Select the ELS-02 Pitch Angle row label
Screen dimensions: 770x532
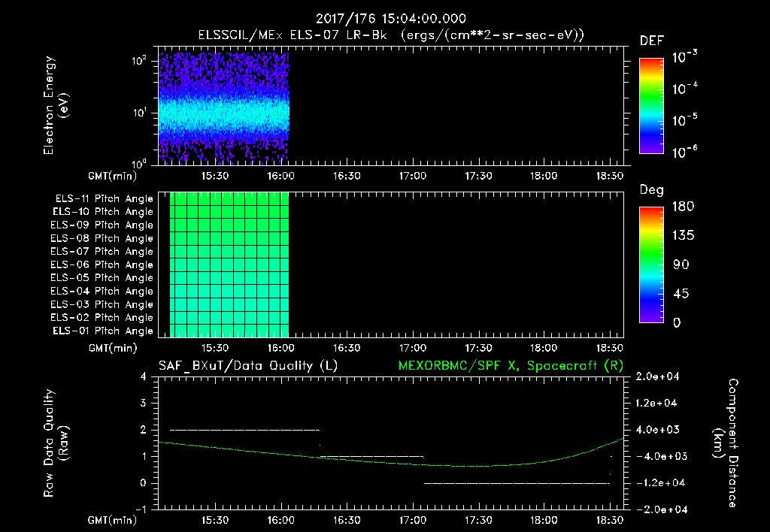(x=102, y=318)
